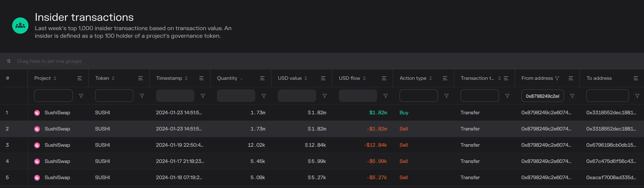Click the From address in row 4
The image size is (644, 188).
click(546, 161)
